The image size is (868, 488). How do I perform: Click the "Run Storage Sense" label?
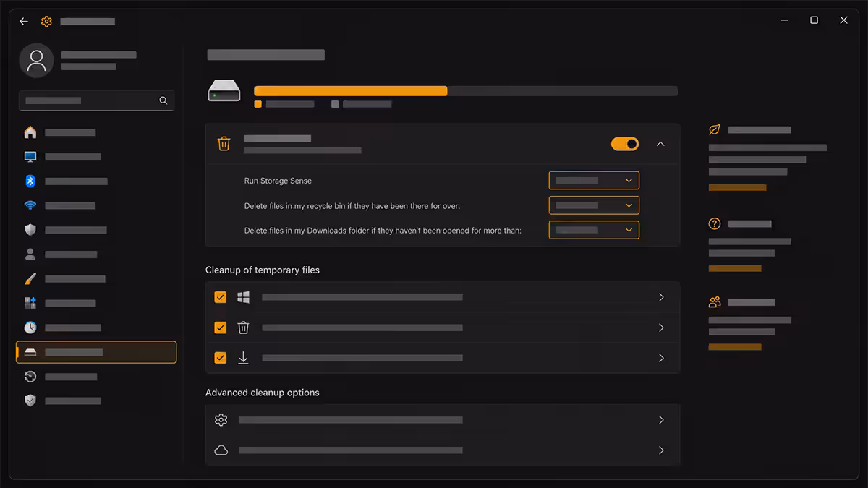[x=278, y=181]
